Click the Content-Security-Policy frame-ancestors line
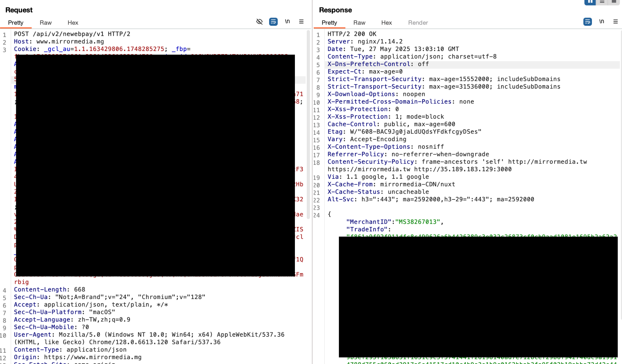This screenshot has height=364, width=622. point(457,162)
